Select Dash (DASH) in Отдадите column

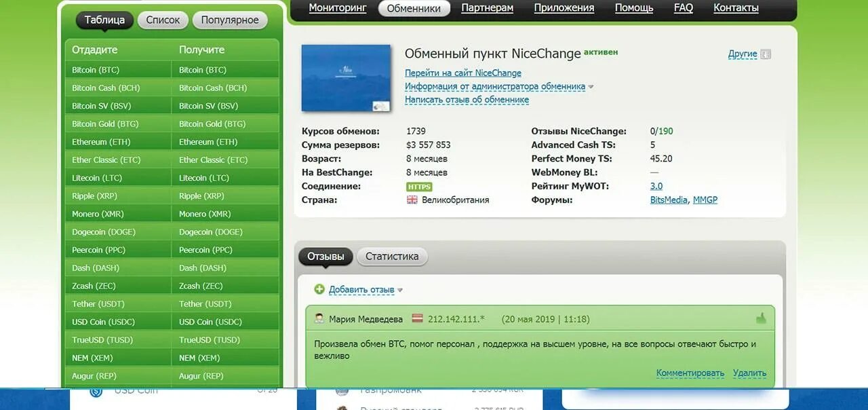118,267
